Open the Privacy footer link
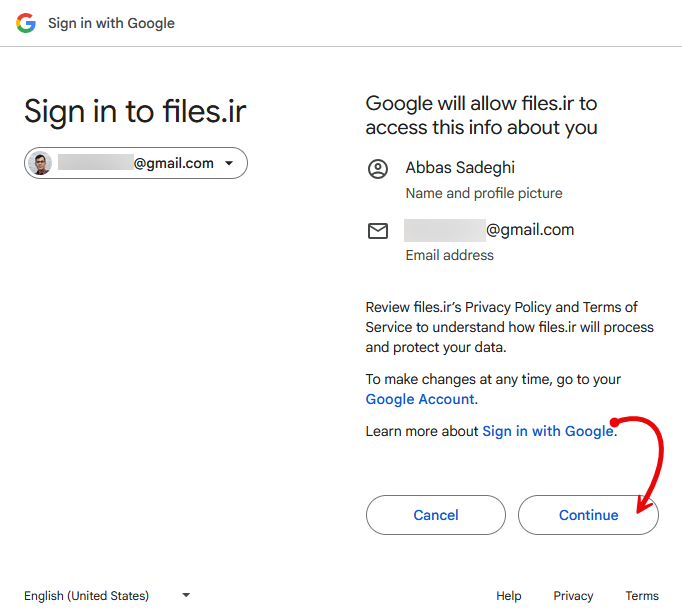 (573, 595)
